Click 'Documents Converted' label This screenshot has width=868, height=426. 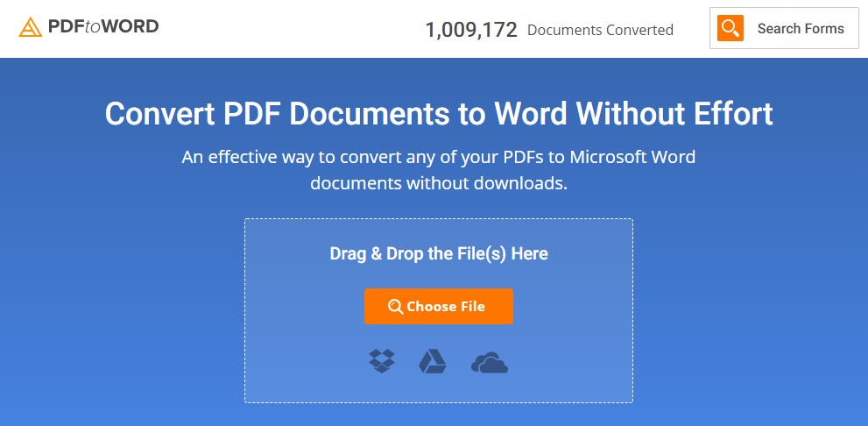click(x=600, y=30)
